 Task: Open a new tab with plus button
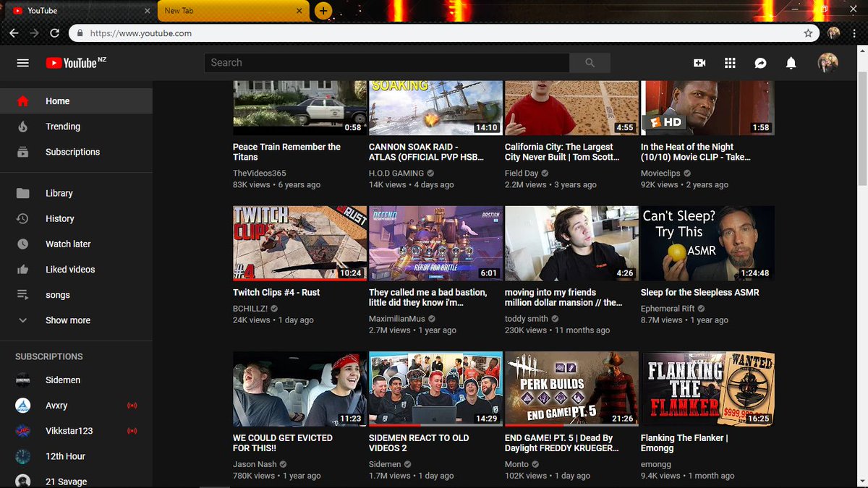323,11
